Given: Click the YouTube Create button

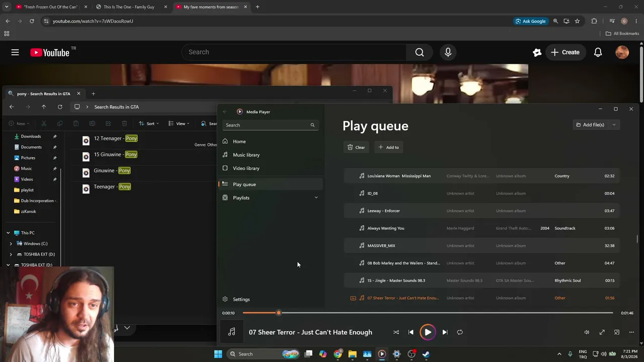Looking at the screenshot, I should (566, 52).
